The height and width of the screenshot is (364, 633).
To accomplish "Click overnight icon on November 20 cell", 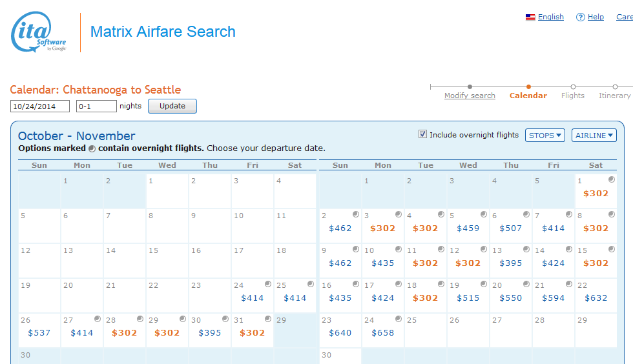I will tap(526, 284).
